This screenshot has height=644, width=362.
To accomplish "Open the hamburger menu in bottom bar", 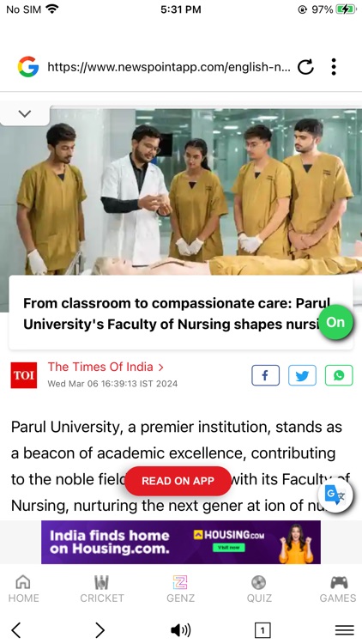I will [x=345, y=629].
